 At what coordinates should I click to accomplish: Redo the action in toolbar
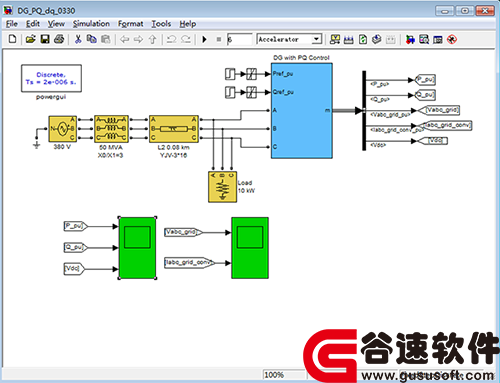pyautogui.click(x=186, y=39)
